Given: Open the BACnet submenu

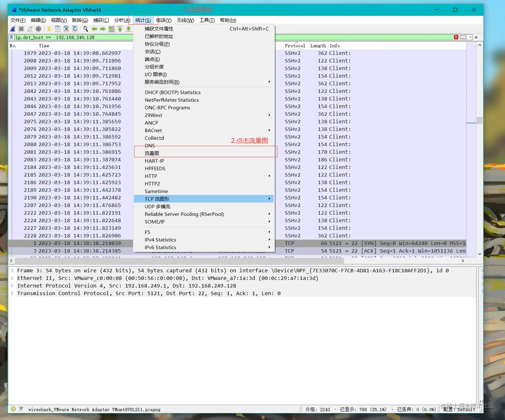Looking at the screenshot, I should point(204,130).
